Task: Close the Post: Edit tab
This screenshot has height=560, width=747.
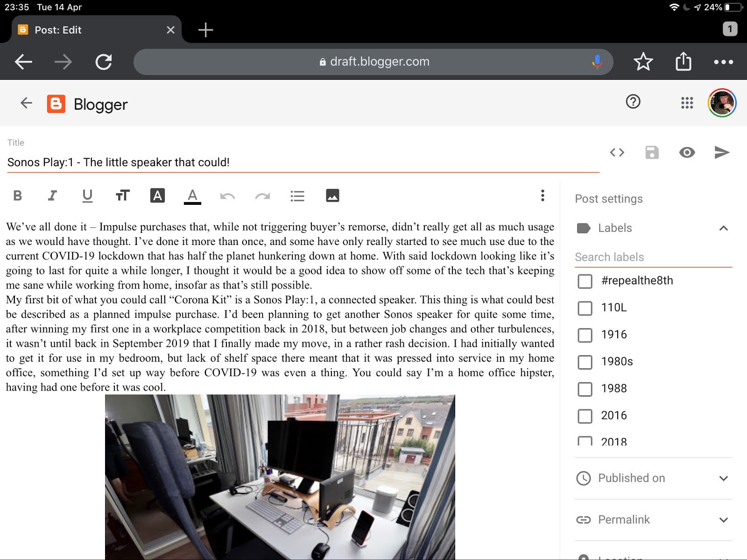Action: click(x=171, y=30)
